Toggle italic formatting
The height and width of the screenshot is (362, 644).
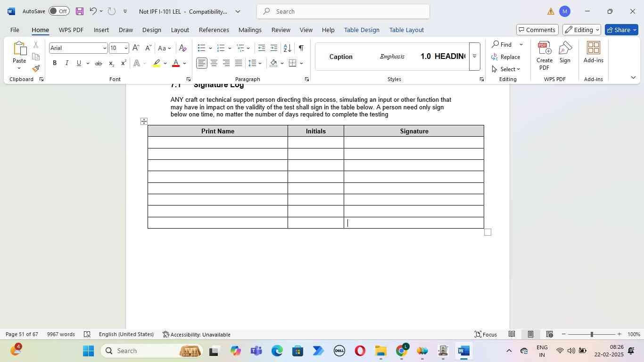(x=66, y=63)
